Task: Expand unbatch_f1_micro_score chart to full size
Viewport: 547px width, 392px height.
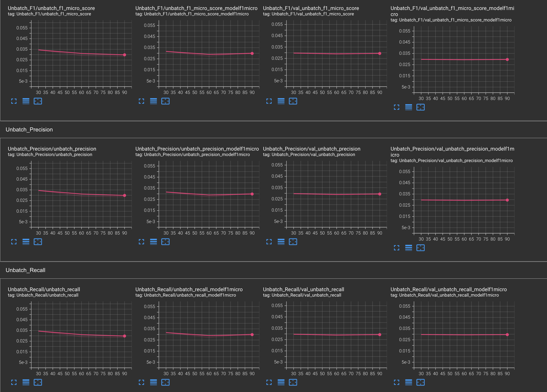Action: point(14,101)
